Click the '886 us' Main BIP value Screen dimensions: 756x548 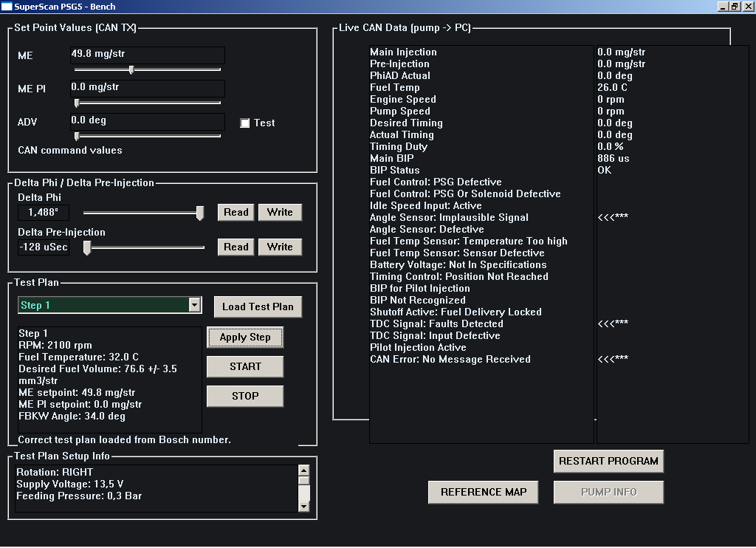tap(614, 159)
